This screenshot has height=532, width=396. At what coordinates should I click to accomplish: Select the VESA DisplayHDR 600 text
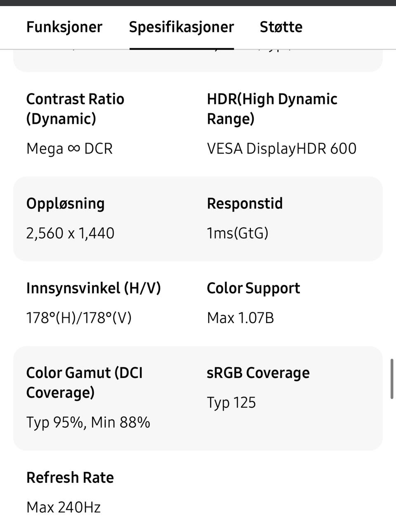tap(281, 149)
